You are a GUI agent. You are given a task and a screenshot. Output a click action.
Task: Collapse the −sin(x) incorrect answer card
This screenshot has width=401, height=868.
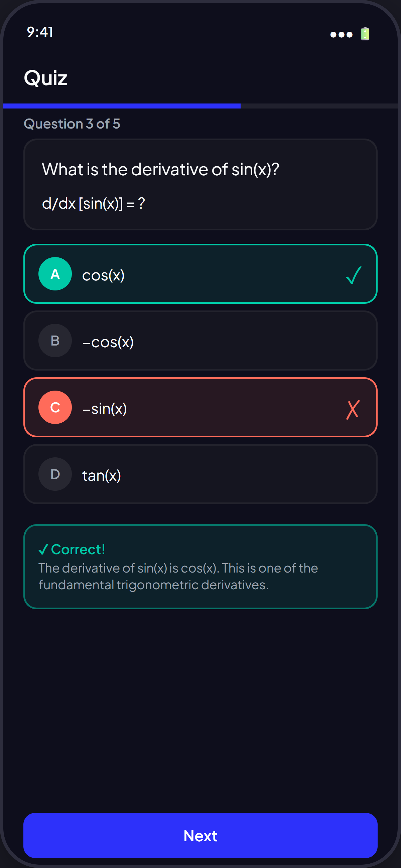200,407
